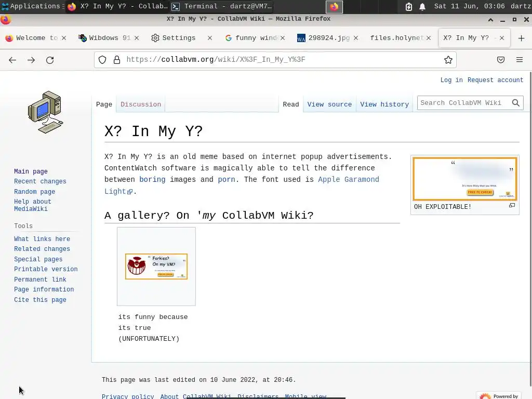532x399 pixels.
Task: Follow the porn link in article text
Action: [227, 179]
